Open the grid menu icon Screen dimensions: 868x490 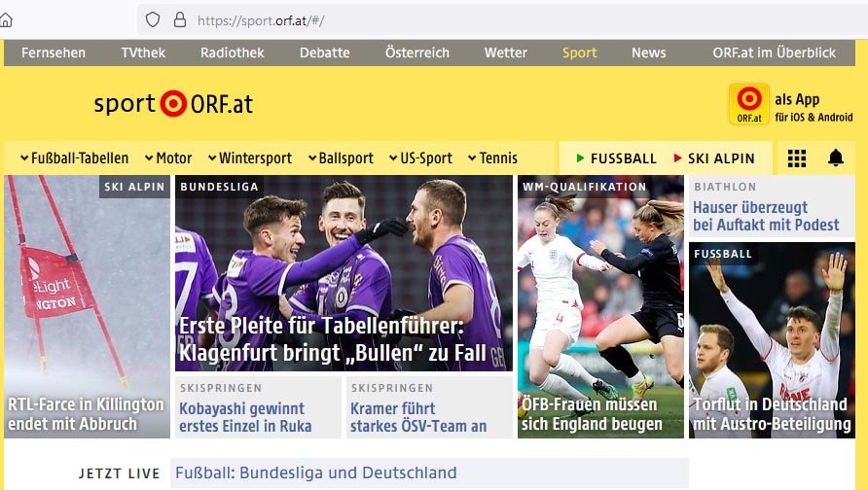pyautogui.click(x=797, y=158)
